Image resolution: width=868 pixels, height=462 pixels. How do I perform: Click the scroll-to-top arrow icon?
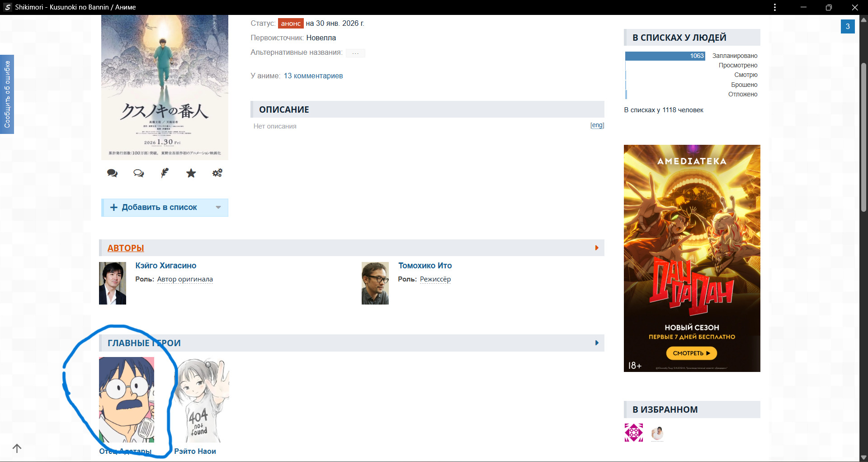click(17, 448)
